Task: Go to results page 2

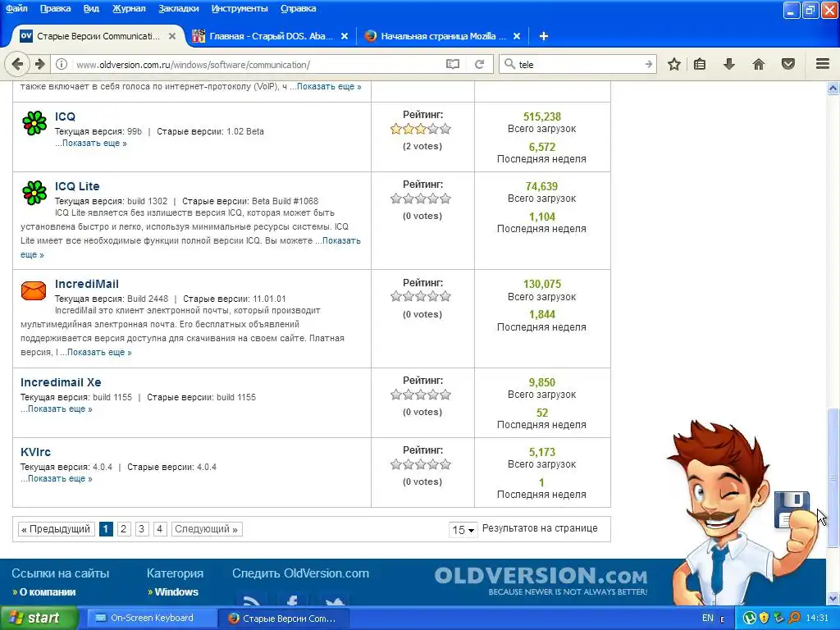Action: [124, 529]
